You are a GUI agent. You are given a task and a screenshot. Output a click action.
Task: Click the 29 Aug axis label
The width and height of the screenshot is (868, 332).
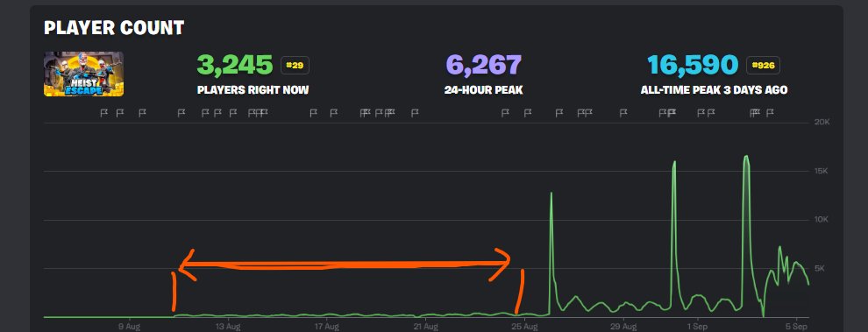623,326
